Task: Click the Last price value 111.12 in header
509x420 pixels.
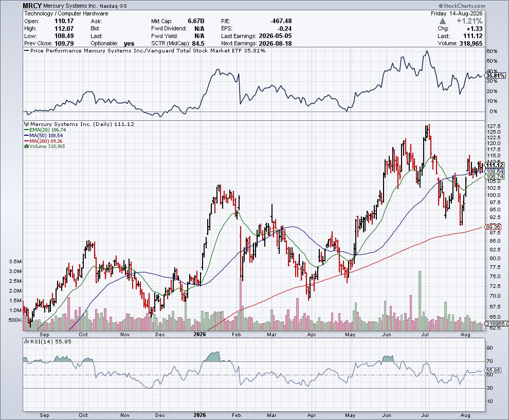Action: (473, 35)
